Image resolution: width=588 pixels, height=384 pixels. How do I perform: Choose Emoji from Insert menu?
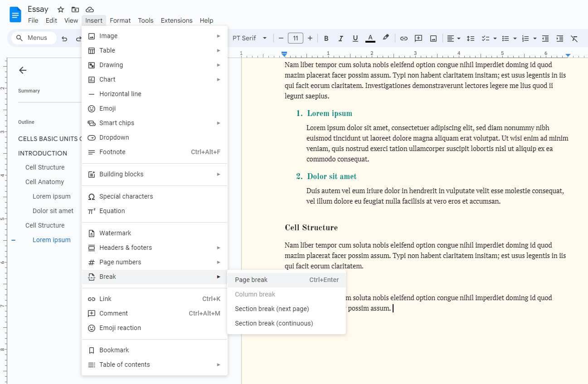(154, 108)
